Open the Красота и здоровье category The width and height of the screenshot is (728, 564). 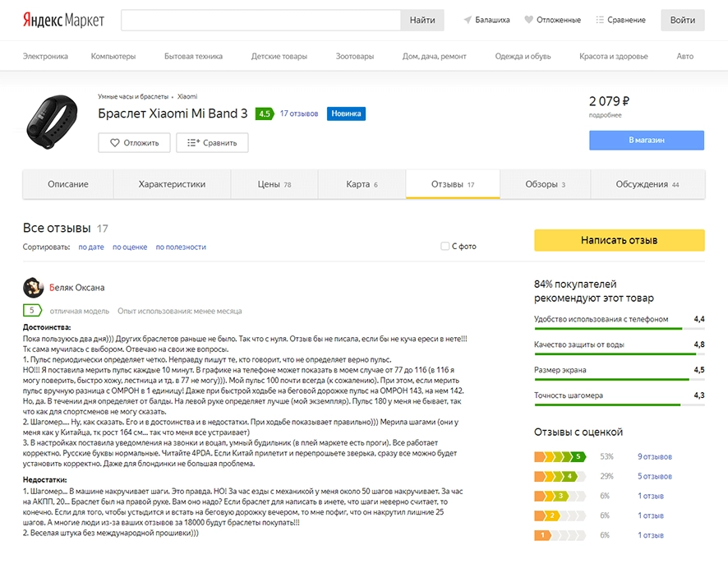click(613, 56)
